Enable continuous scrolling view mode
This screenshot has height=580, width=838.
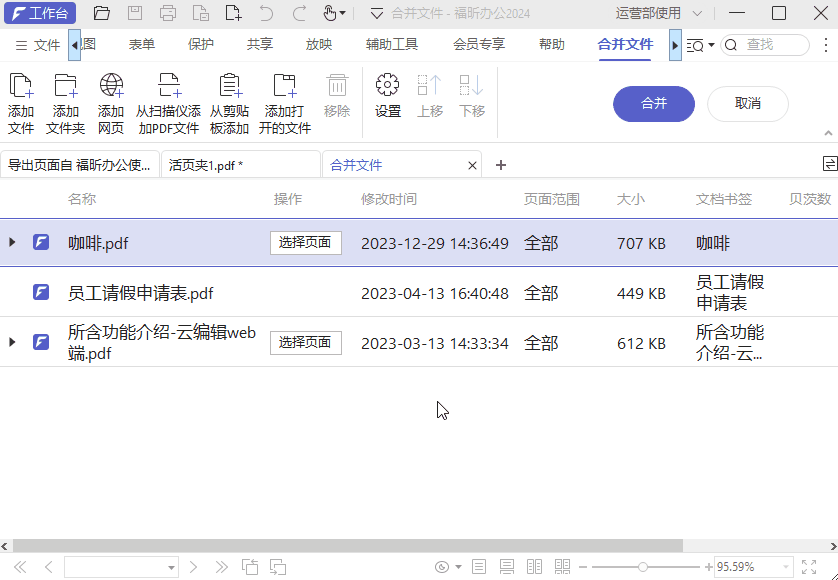507,566
